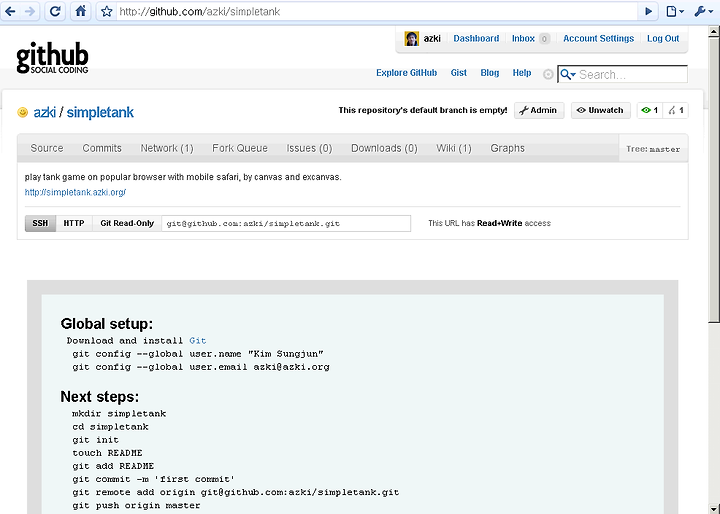Screen dimensions: 720x514
Task: Click the Unwatch button
Action: (601, 110)
